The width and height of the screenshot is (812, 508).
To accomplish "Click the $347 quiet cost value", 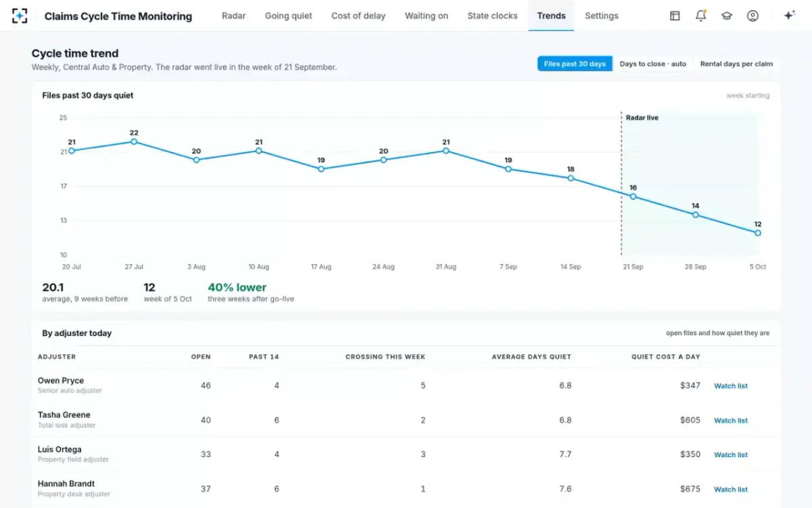I will 690,385.
